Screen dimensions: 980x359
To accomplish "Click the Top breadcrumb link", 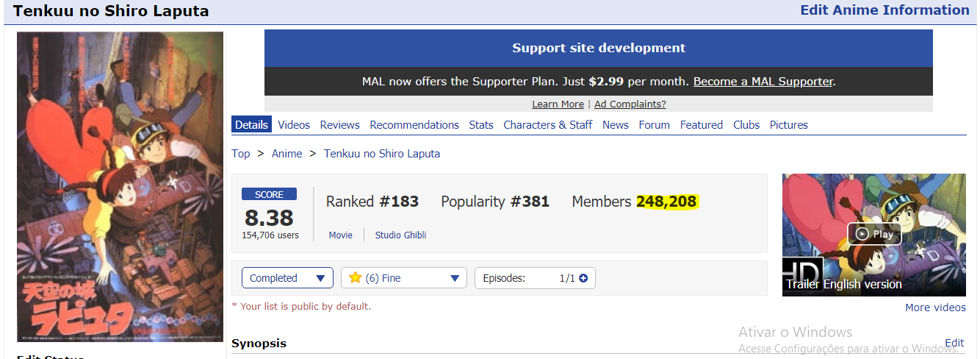I will coord(241,153).
